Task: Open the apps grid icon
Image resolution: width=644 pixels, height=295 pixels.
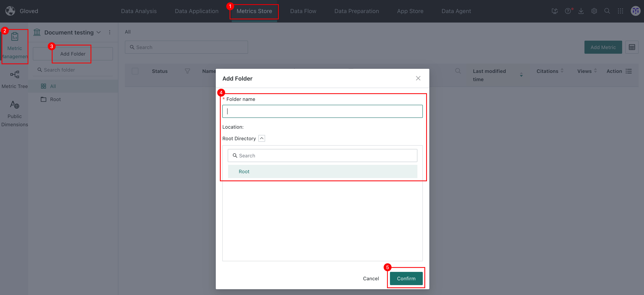Action: 620,11
